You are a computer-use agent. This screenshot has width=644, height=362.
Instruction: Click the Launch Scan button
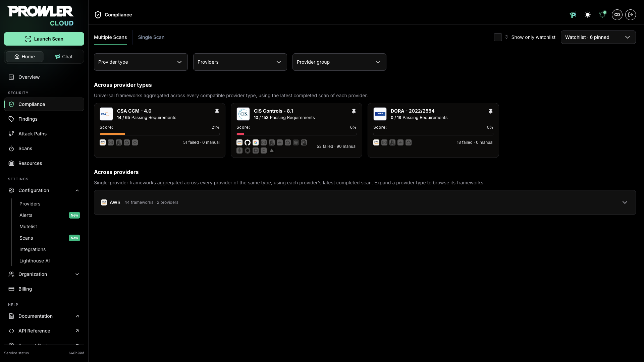coord(44,39)
